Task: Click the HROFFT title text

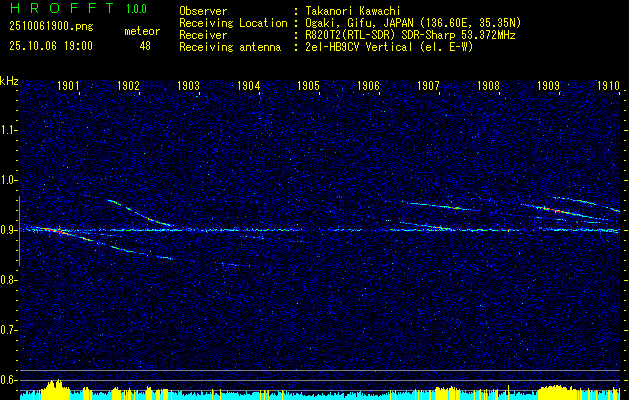Action: [x=62, y=8]
